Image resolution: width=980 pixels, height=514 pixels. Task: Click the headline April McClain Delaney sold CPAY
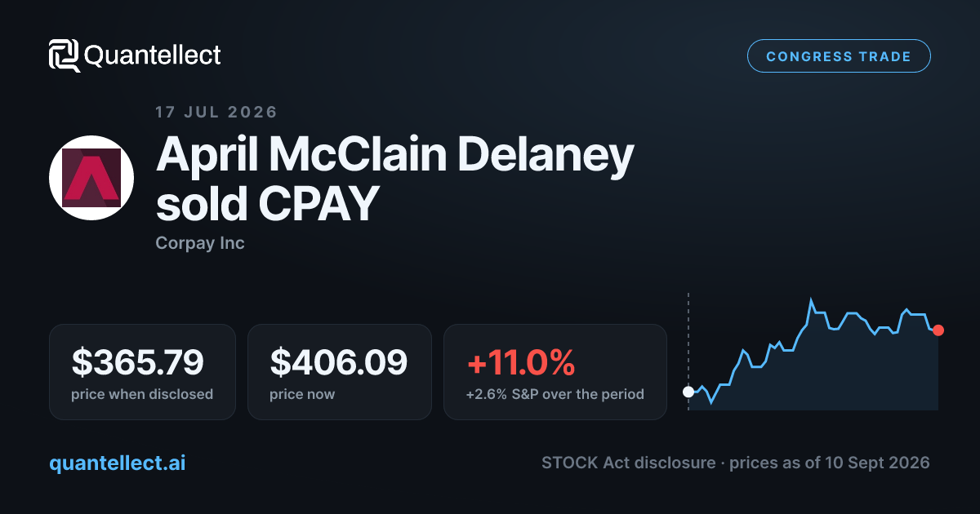[395, 179]
